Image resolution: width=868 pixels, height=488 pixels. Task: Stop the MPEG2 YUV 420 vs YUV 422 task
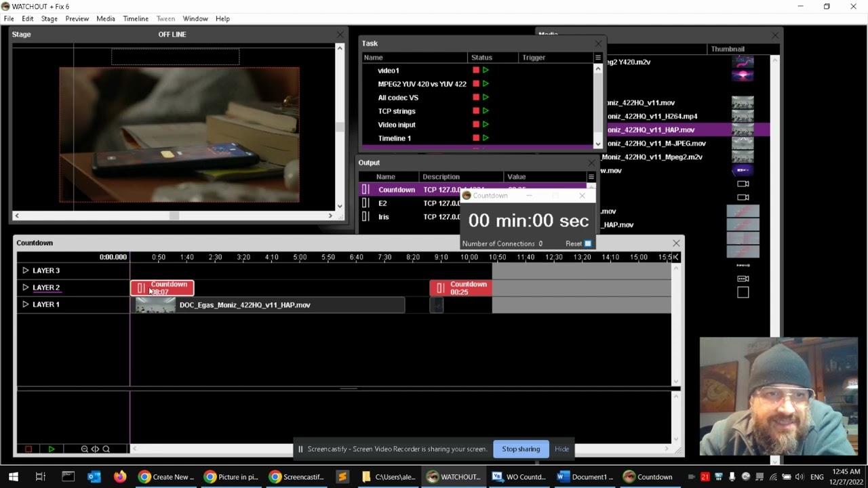[x=476, y=84]
